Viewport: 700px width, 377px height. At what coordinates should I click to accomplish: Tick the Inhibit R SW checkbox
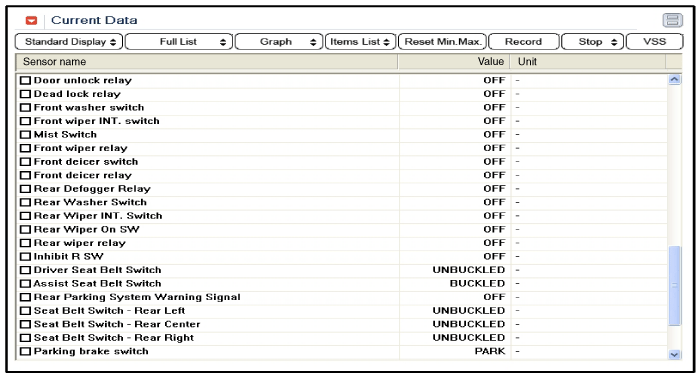tap(25, 257)
